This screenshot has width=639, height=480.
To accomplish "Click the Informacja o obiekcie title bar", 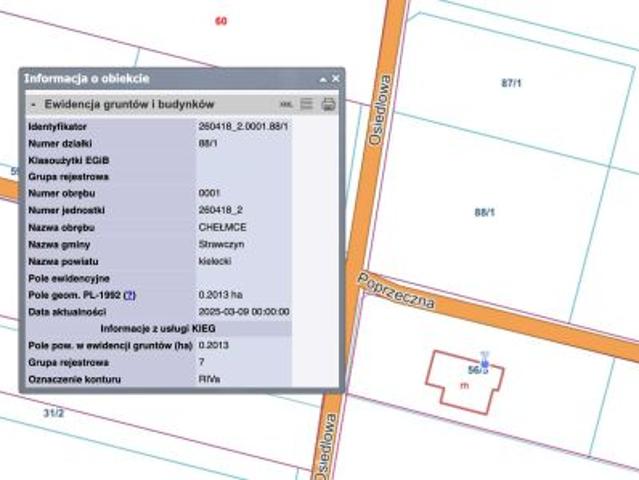I will pos(182,79).
